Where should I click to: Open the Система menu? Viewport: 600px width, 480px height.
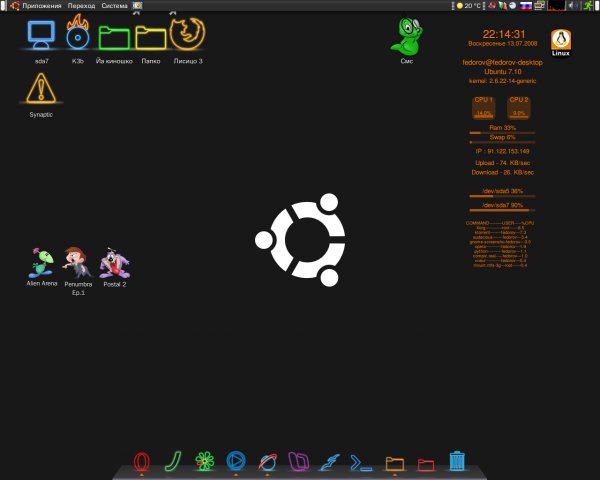(x=114, y=6)
